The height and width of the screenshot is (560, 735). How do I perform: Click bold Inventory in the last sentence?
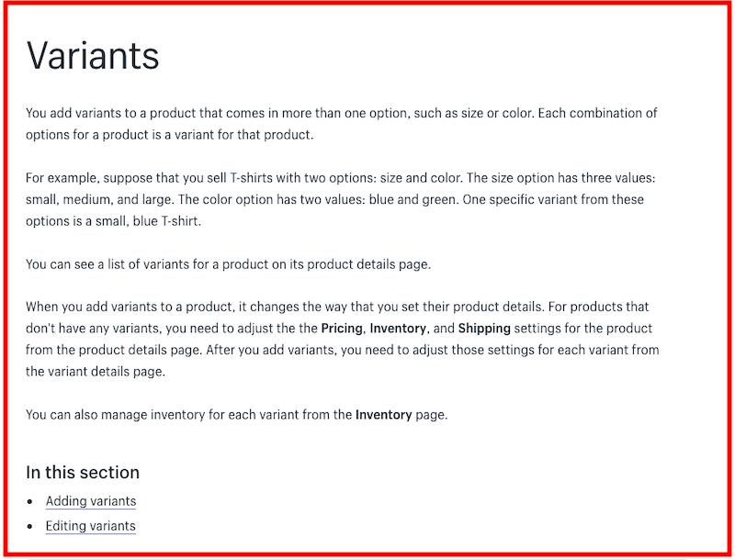point(383,414)
